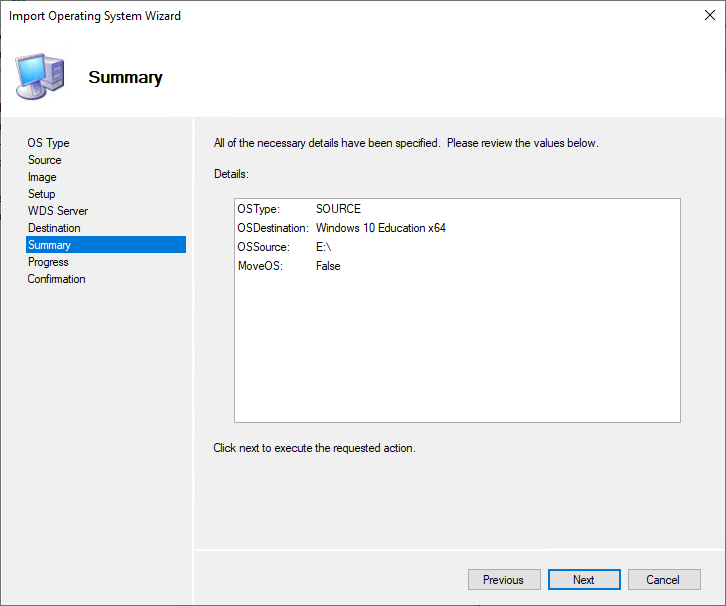
Task: Cancel the import wizard
Action: tap(663, 580)
